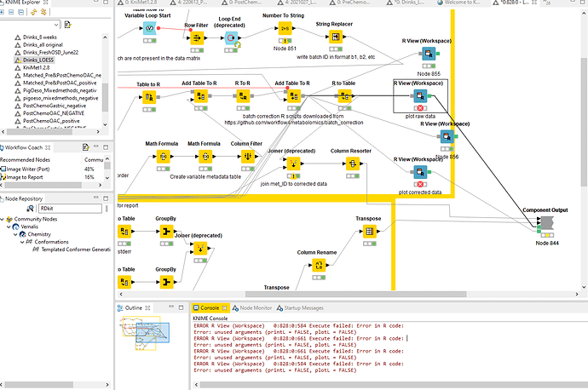
Task: Switch to the Node Monitor tab
Action: pyautogui.click(x=252, y=308)
